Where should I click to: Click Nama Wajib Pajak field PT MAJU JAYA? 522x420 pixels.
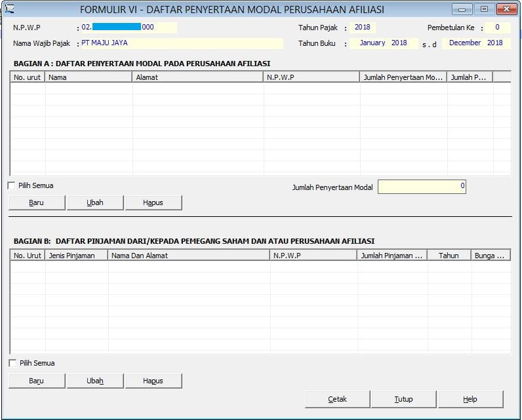click(x=182, y=43)
